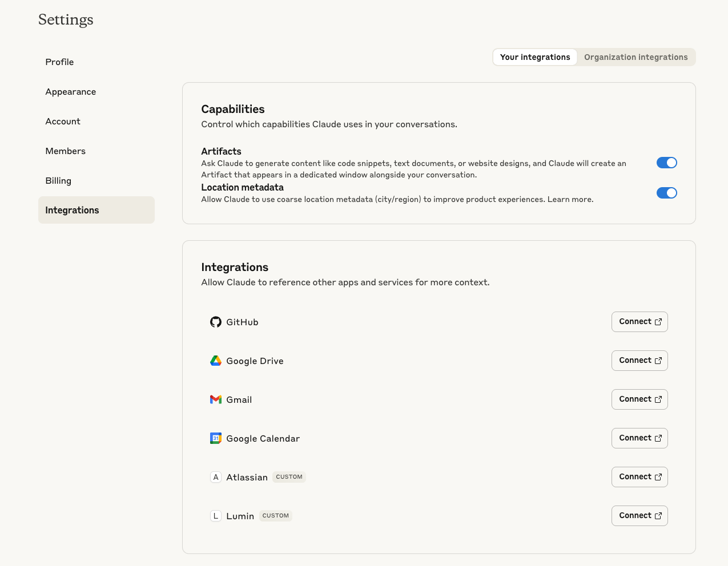The height and width of the screenshot is (566, 728).
Task: Click the Google Drive icon
Action: (x=215, y=361)
